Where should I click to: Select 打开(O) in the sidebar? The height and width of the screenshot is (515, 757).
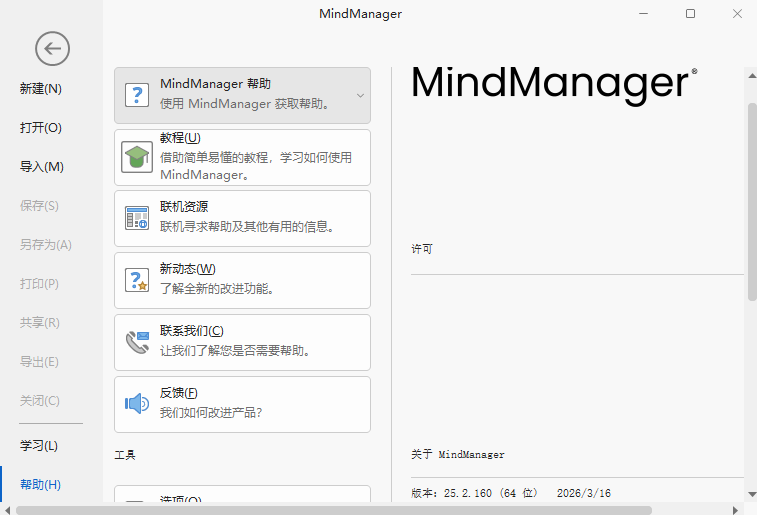click(x=41, y=128)
